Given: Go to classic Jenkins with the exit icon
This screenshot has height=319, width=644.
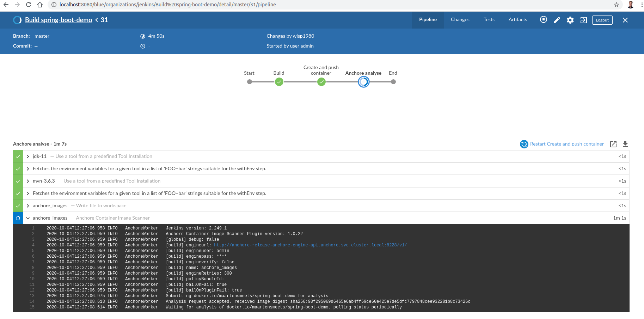Looking at the screenshot, I should pos(584,20).
